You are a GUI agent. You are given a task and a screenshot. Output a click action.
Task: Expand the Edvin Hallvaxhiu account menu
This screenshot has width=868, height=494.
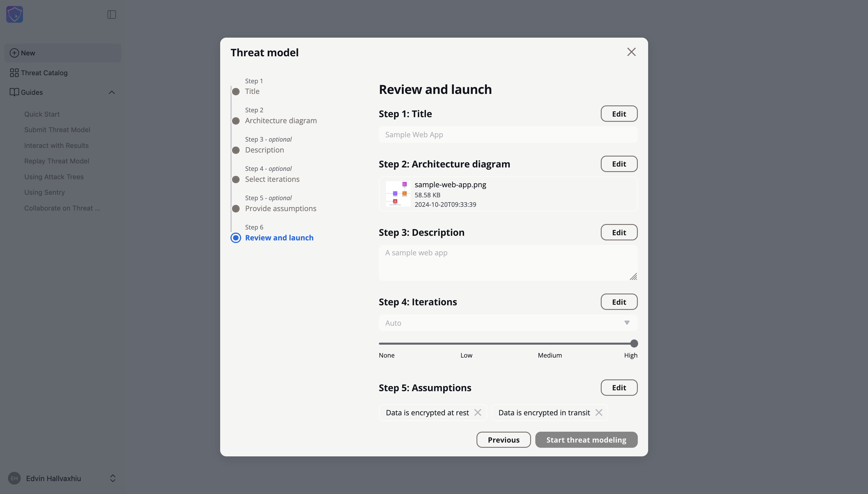(113, 478)
